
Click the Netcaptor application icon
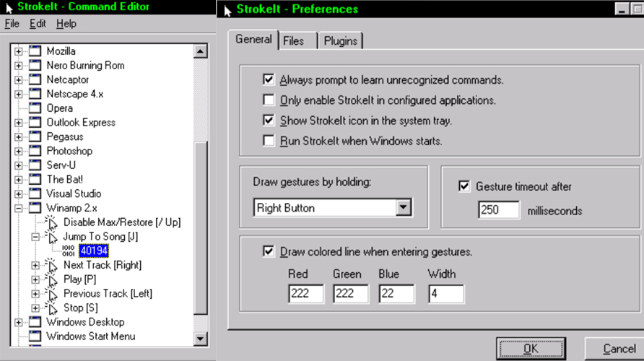pos(35,79)
